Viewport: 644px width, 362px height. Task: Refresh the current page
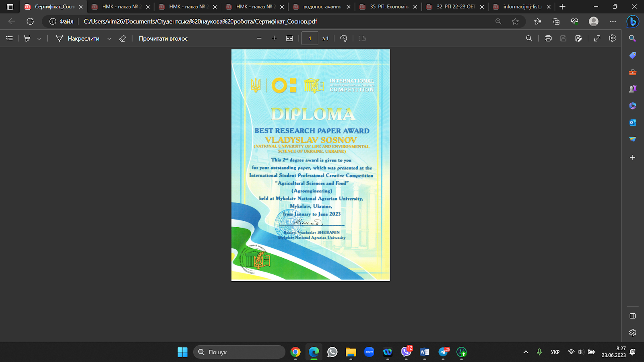30,21
